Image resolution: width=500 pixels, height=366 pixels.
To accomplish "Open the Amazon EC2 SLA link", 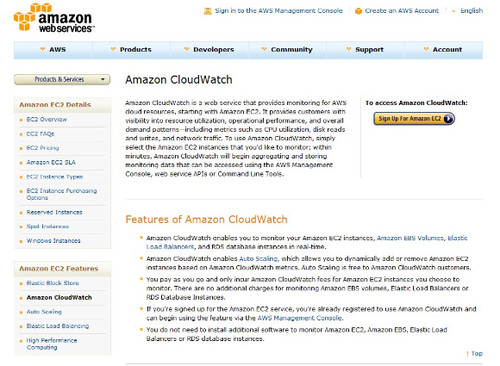I will 51,162.
